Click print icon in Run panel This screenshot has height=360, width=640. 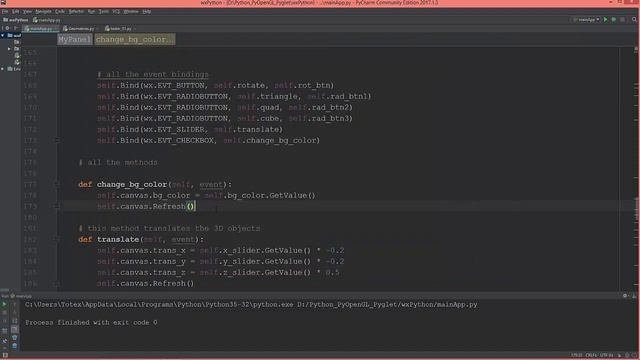pyautogui.click(x=14, y=338)
